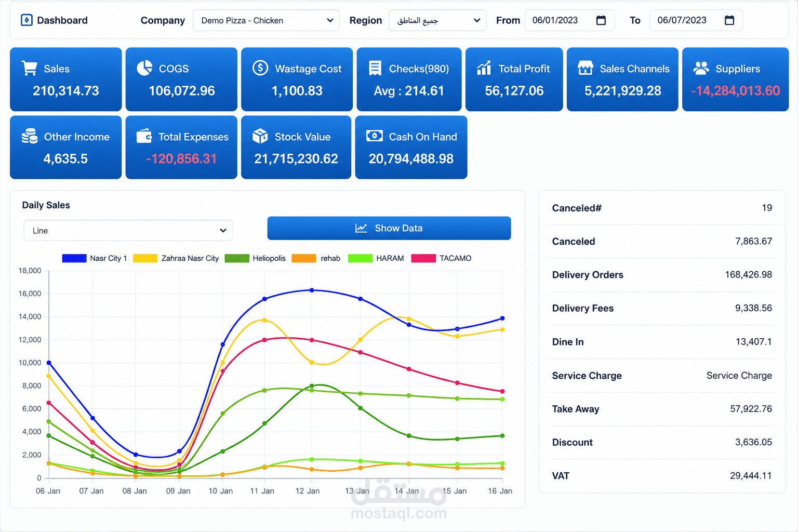Click the 18,000 y-axis label
The image size is (798, 532).
30,271
